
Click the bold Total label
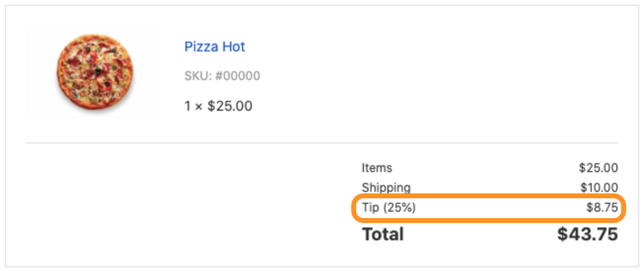383,234
